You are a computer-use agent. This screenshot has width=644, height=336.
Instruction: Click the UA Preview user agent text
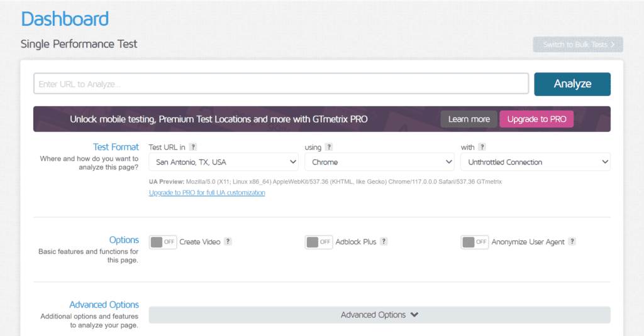325,182
